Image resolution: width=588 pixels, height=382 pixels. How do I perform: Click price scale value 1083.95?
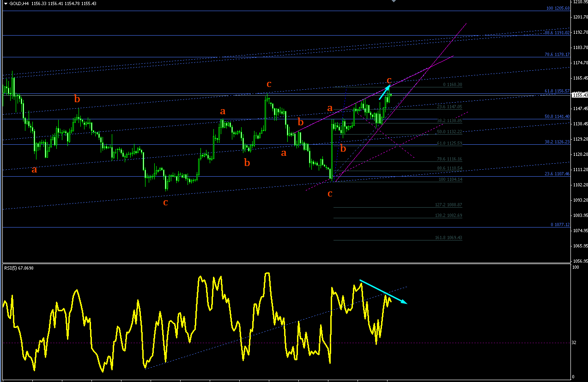580,216
